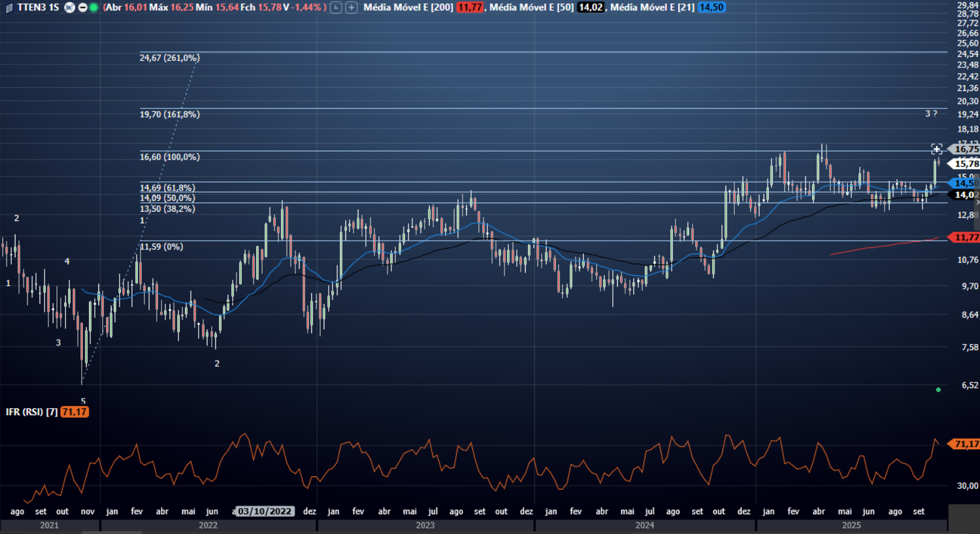Click the 03/10/2022 date marker

[x=264, y=511]
